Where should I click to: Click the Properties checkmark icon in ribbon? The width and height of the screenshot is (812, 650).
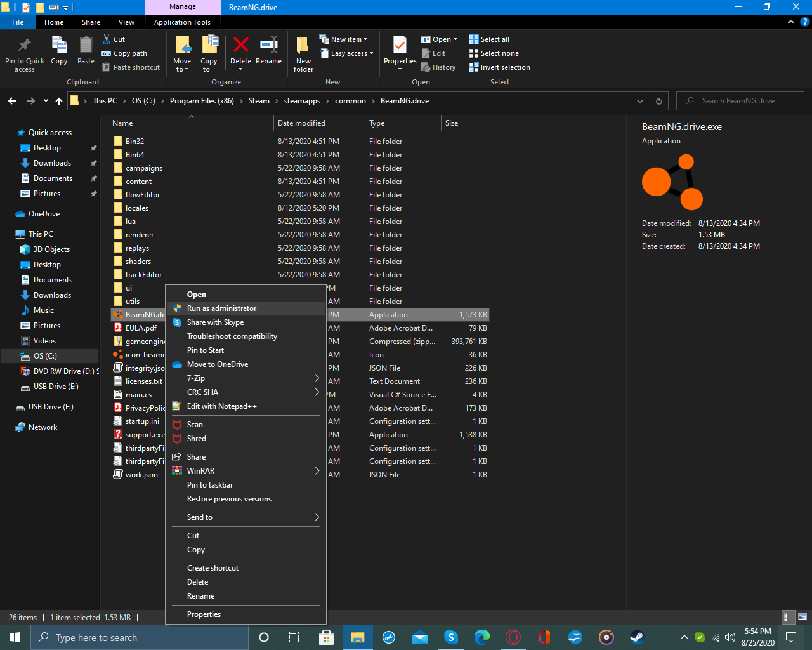pos(400,45)
